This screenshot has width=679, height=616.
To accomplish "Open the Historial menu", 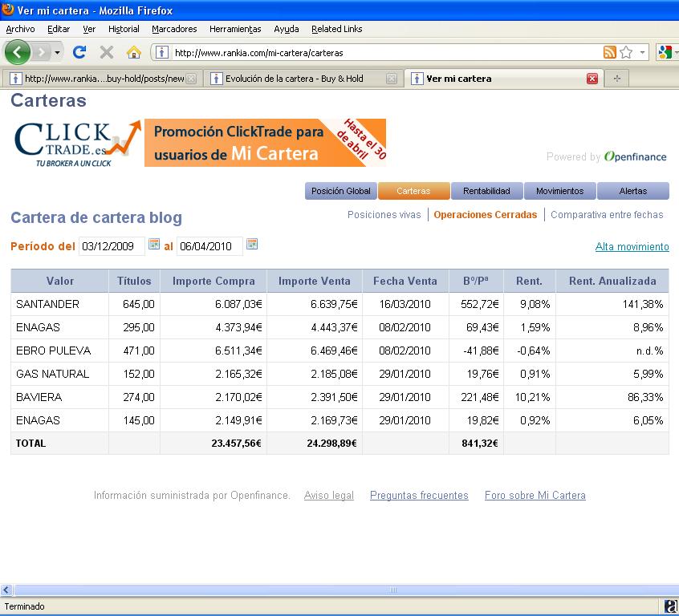I will (x=124, y=29).
